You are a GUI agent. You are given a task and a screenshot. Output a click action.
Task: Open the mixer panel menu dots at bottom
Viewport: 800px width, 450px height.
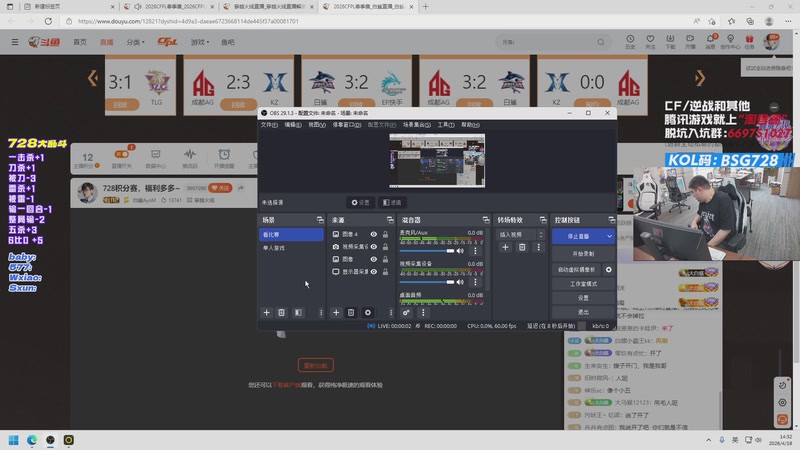click(x=423, y=312)
